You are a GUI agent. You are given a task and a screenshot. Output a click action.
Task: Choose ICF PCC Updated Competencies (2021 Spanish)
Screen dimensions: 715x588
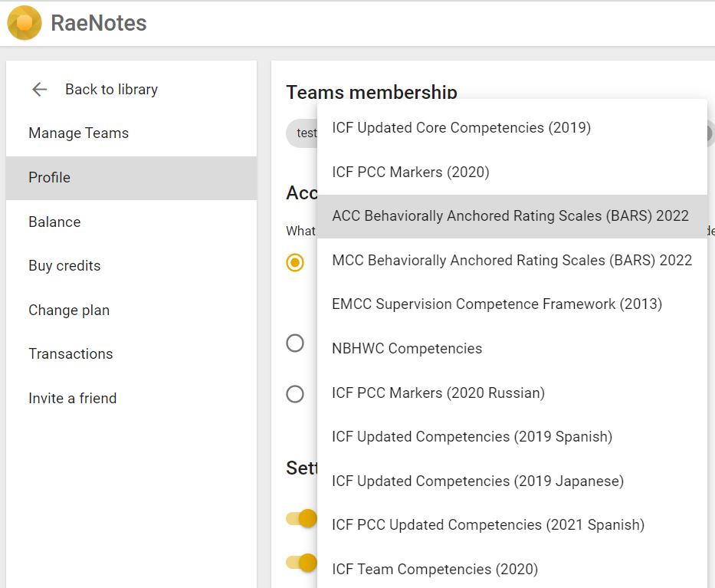(512, 525)
